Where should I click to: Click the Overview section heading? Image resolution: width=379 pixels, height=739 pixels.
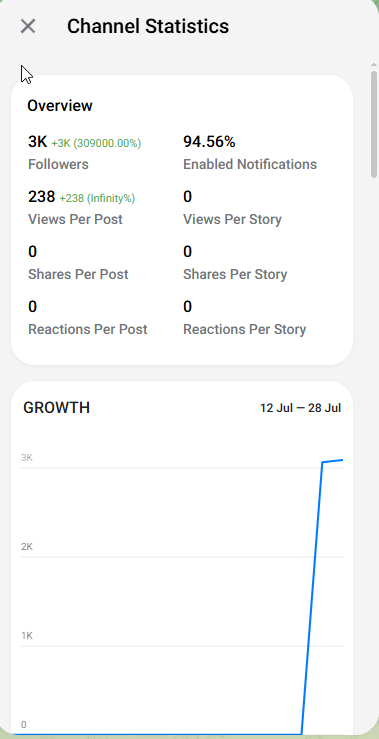tap(60, 106)
